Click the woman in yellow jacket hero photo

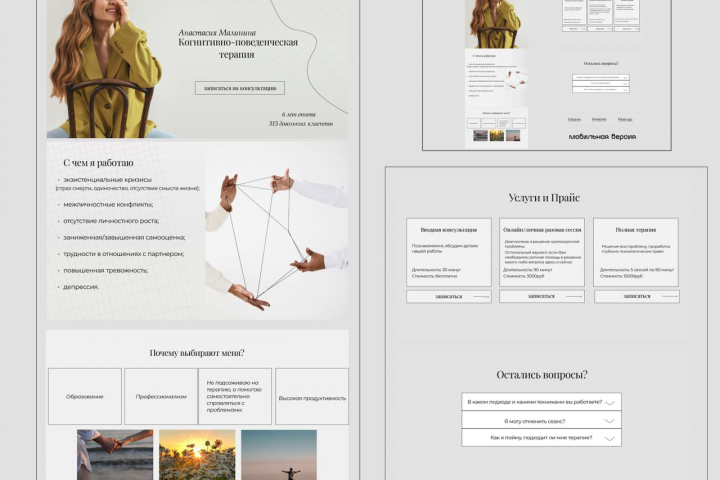pyautogui.click(x=105, y=69)
